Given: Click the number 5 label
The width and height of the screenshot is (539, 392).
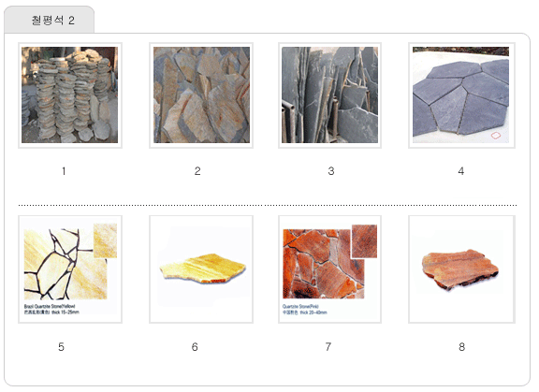Looking at the screenshot, I should pyautogui.click(x=61, y=347).
